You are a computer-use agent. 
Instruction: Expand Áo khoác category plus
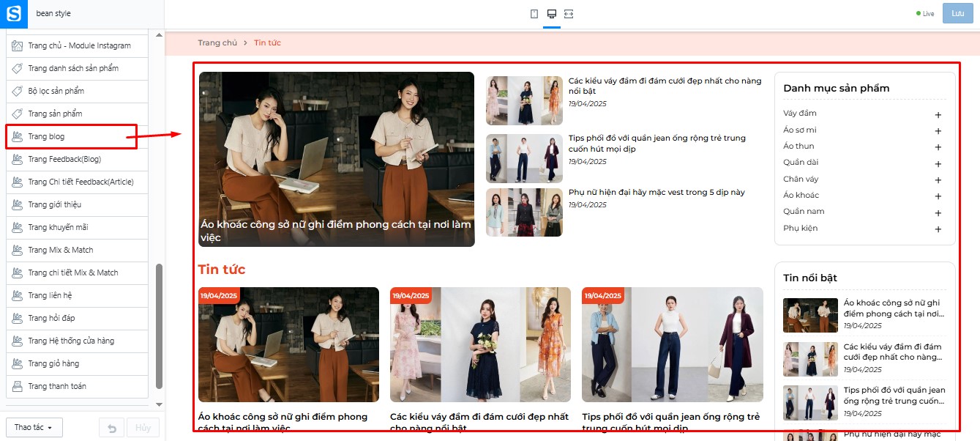pyautogui.click(x=938, y=196)
